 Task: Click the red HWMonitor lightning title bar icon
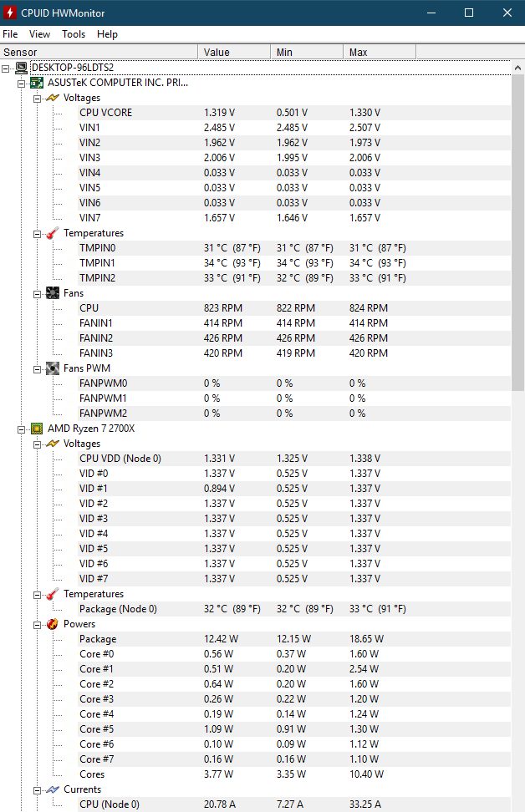pyautogui.click(x=9, y=13)
